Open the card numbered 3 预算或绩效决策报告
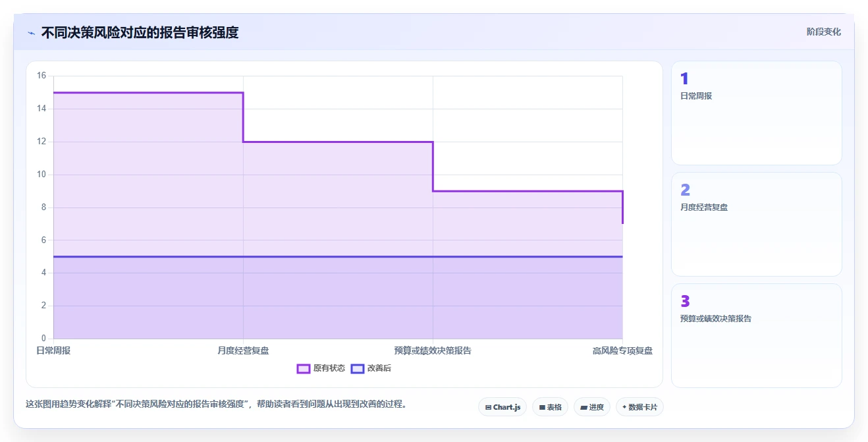 757,335
